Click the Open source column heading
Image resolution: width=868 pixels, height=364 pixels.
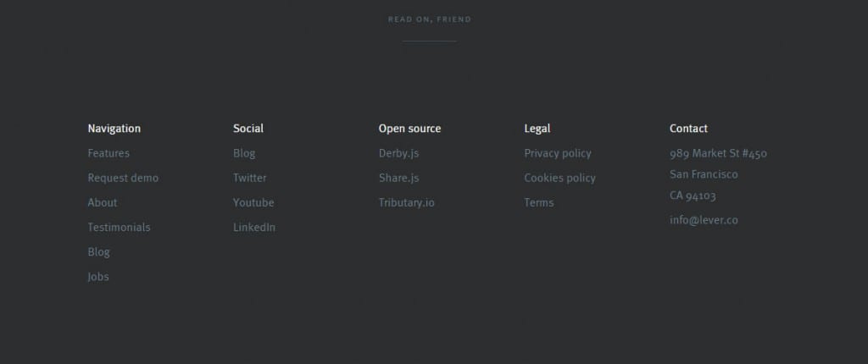409,129
